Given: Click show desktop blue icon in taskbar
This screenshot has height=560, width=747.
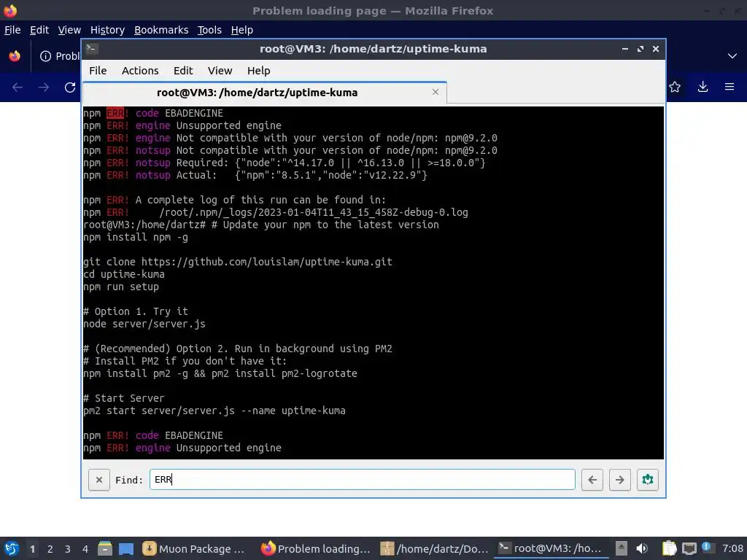Looking at the screenshot, I should [x=126, y=549].
